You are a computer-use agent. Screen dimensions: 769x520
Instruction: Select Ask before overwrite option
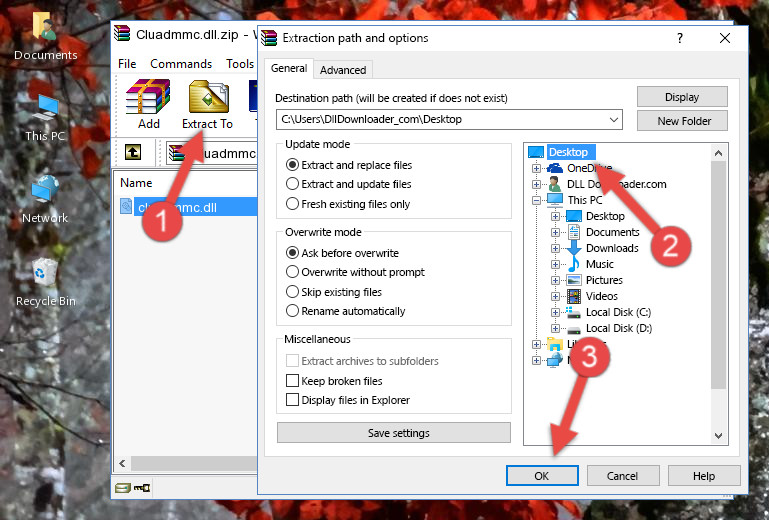pyautogui.click(x=342, y=253)
